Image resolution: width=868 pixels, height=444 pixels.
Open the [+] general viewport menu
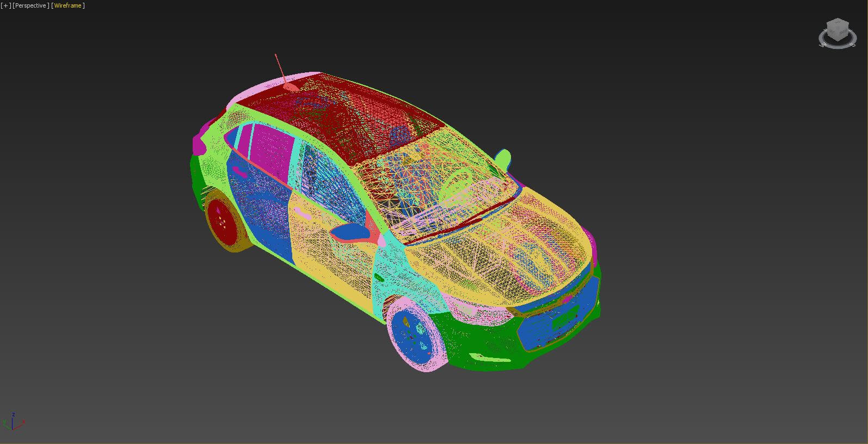[x=6, y=5]
